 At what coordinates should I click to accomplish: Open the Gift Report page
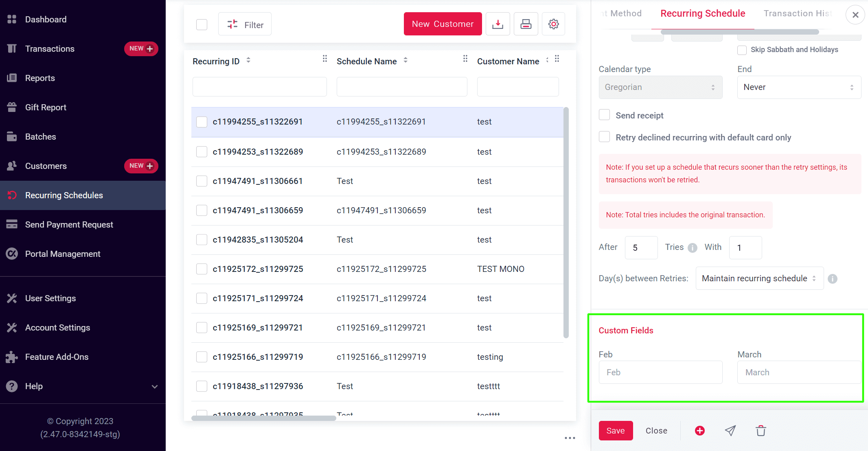(45, 107)
